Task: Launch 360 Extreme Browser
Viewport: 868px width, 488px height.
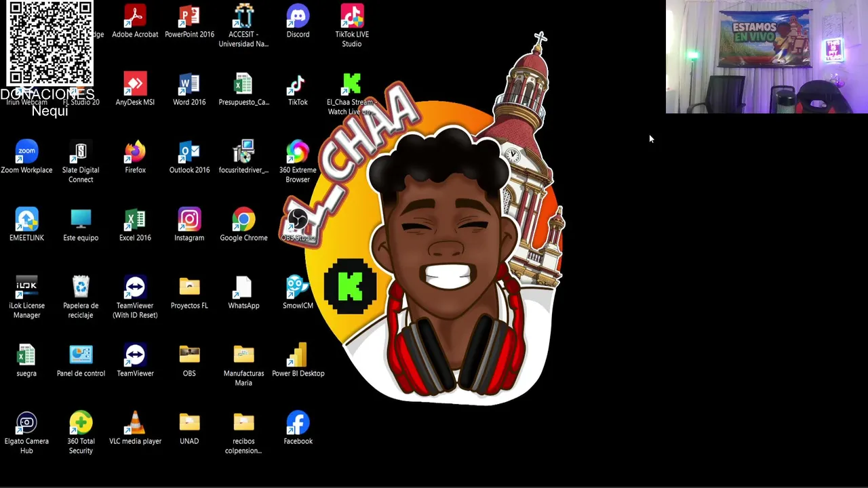Action: click(x=298, y=162)
